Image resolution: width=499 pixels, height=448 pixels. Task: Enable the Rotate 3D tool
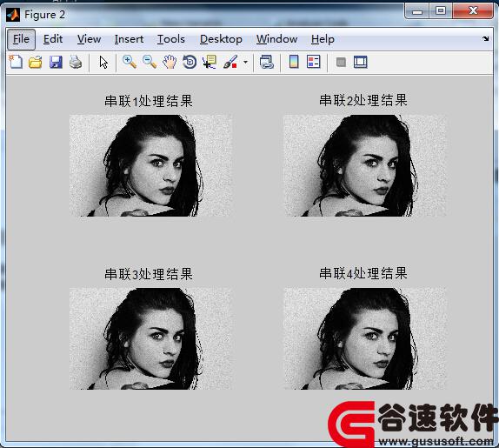190,62
